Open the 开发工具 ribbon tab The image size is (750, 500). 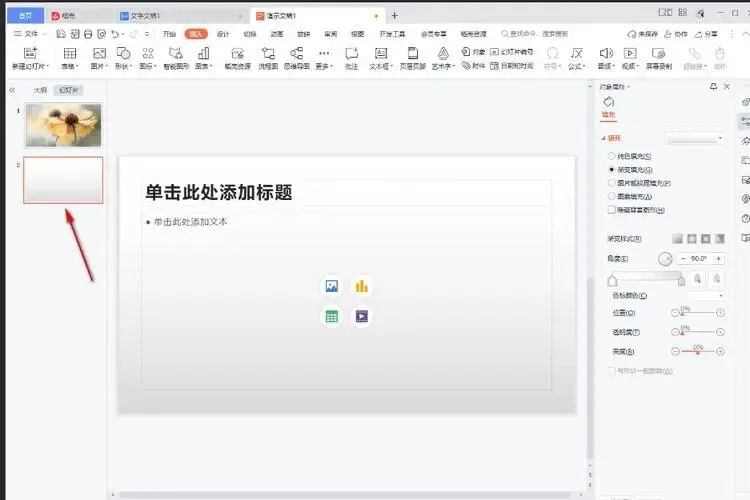tap(392, 34)
